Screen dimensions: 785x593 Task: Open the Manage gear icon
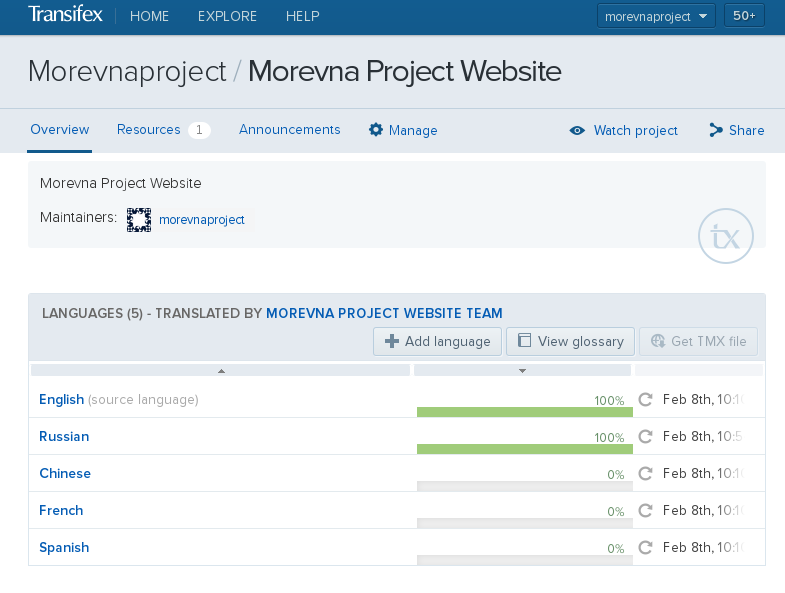pos(375,130)
